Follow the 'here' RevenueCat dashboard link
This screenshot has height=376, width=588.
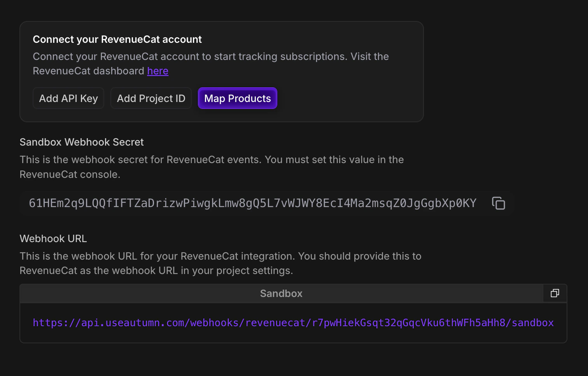pos(157,71)
